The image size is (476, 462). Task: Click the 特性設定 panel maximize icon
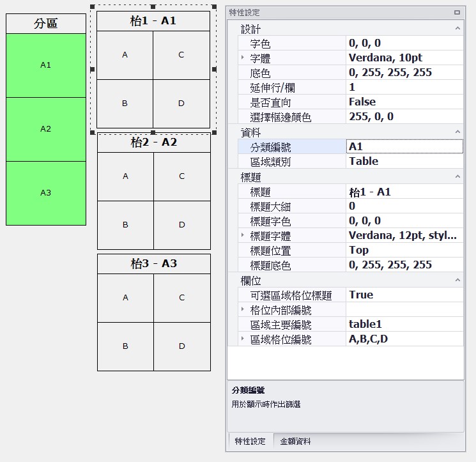(457, 12)
